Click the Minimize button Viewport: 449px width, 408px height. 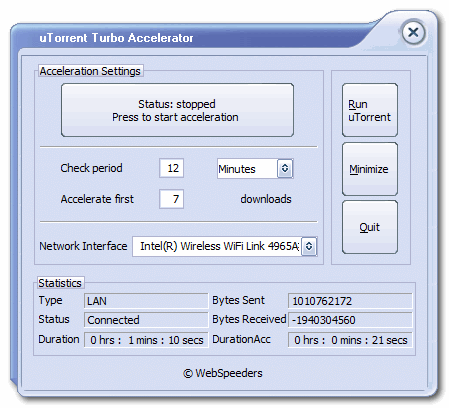370,169
